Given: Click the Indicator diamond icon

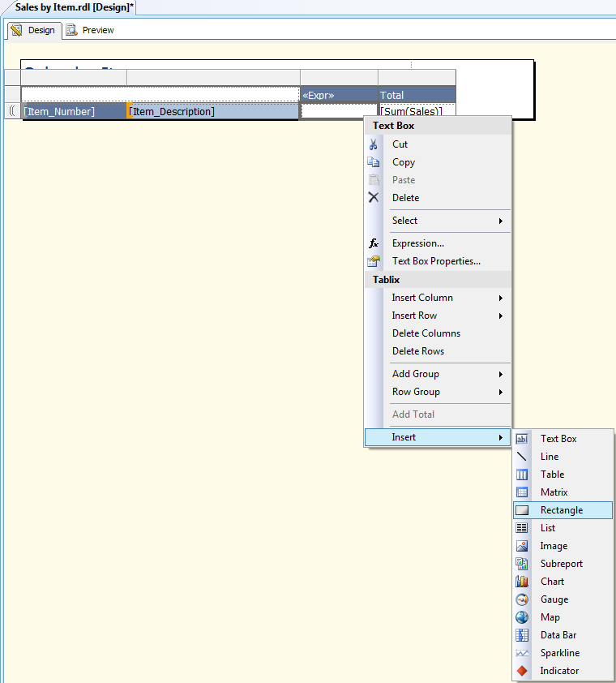Looking at the screenshot, I should [523, 671].
